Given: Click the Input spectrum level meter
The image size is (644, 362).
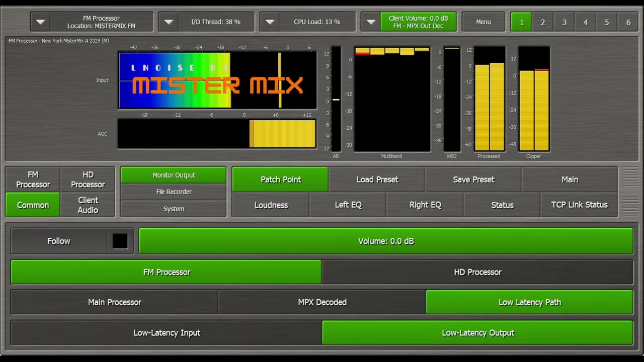Looking at the screenshot, I should [x=217, y=80].
